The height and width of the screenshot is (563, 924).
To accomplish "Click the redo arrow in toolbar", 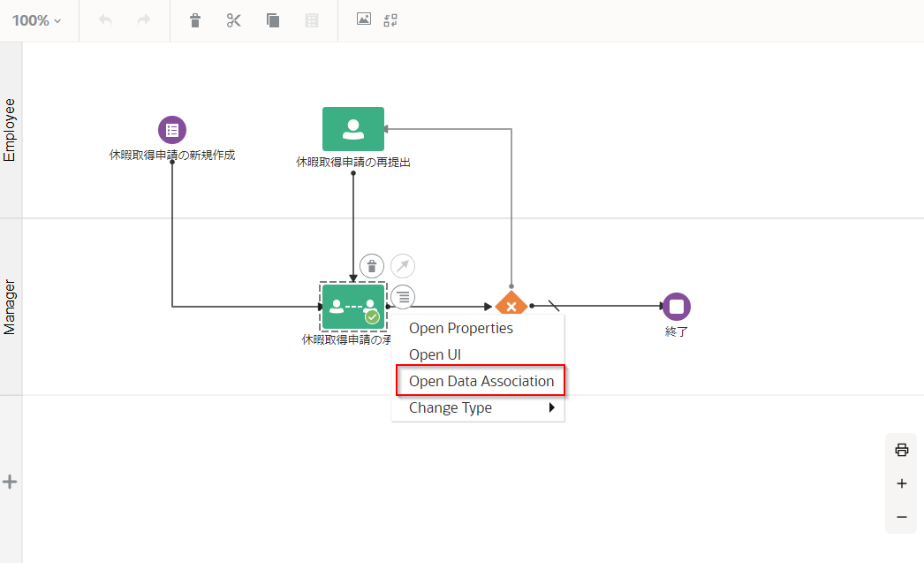I will pyautogui.click(x=143, y=20).
